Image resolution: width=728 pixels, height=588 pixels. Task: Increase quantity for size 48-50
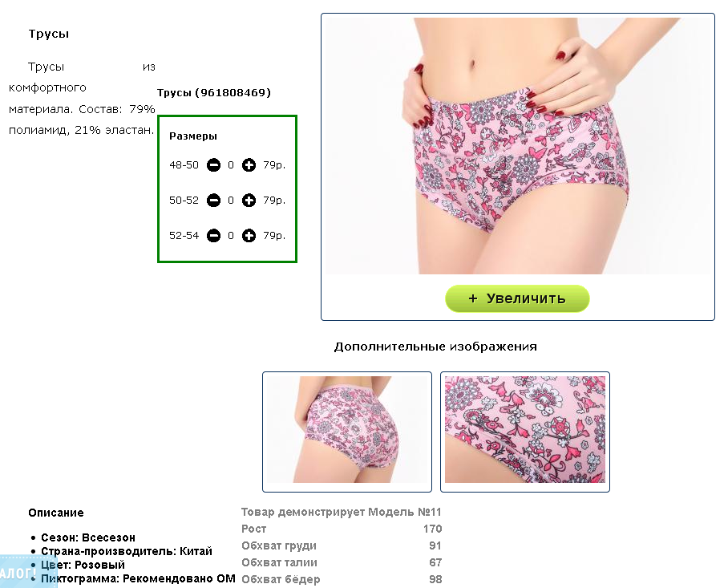(249, 165)
